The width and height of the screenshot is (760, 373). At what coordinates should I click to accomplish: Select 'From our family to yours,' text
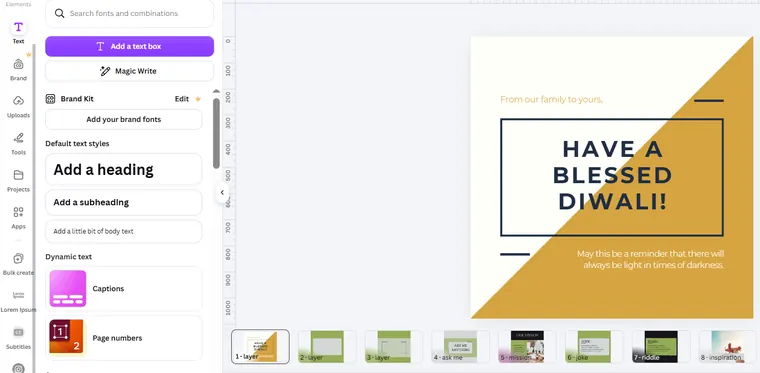pyautogui.click(x=552, y=100)
